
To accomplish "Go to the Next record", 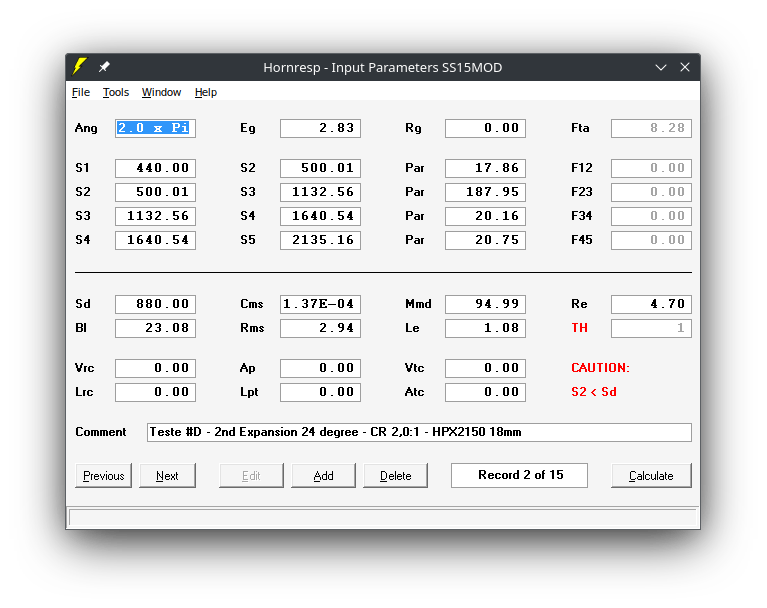I will pyautogui.click(x=167, y=475).
